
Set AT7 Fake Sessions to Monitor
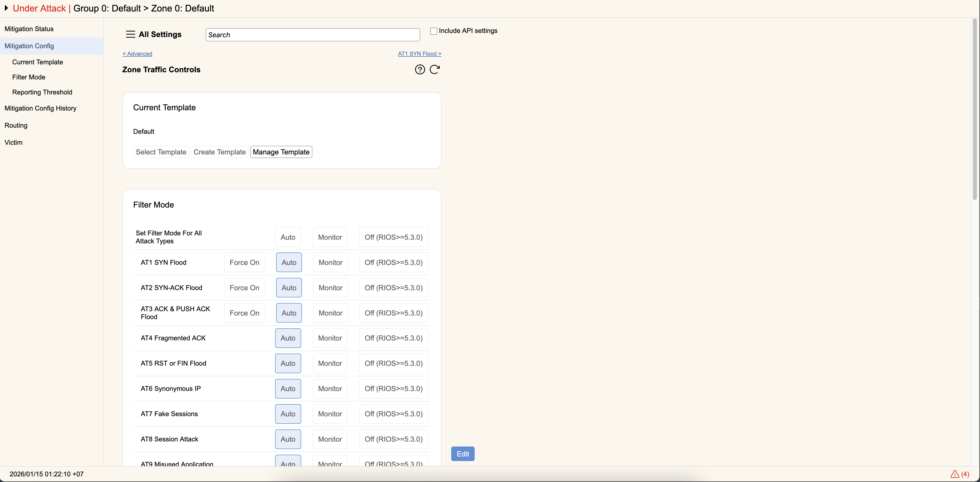click(330, 414)
